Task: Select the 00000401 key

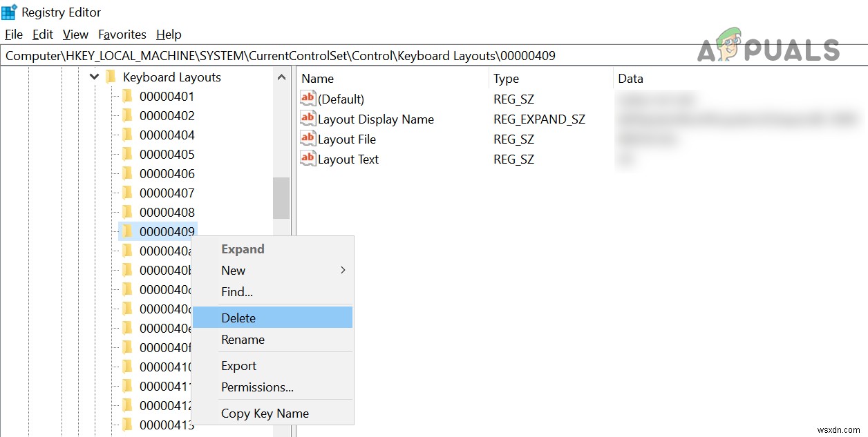Action: click(167, 97)
